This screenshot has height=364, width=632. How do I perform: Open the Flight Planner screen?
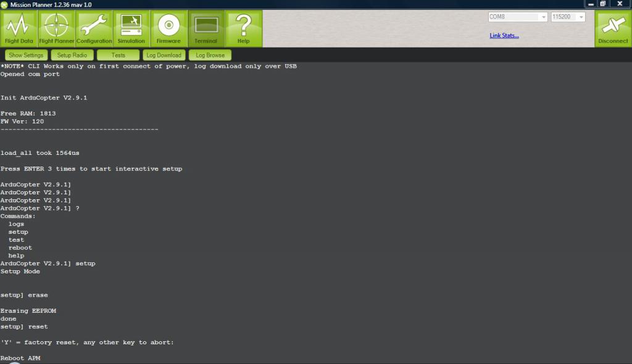point(56,28)
